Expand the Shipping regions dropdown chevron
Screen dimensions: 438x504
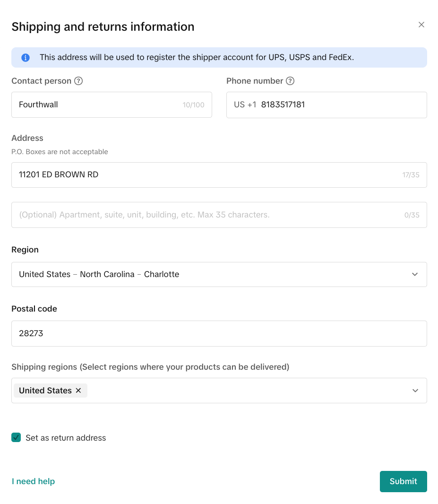[x=415, y=391]
